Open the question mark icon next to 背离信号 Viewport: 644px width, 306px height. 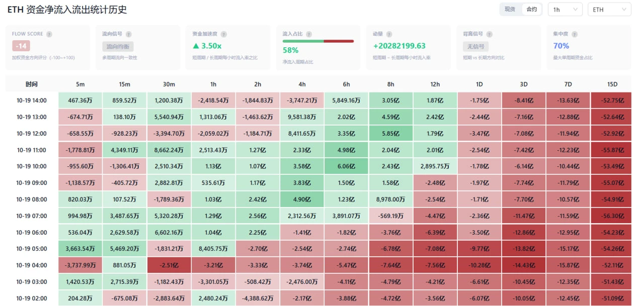click(490, 34)
